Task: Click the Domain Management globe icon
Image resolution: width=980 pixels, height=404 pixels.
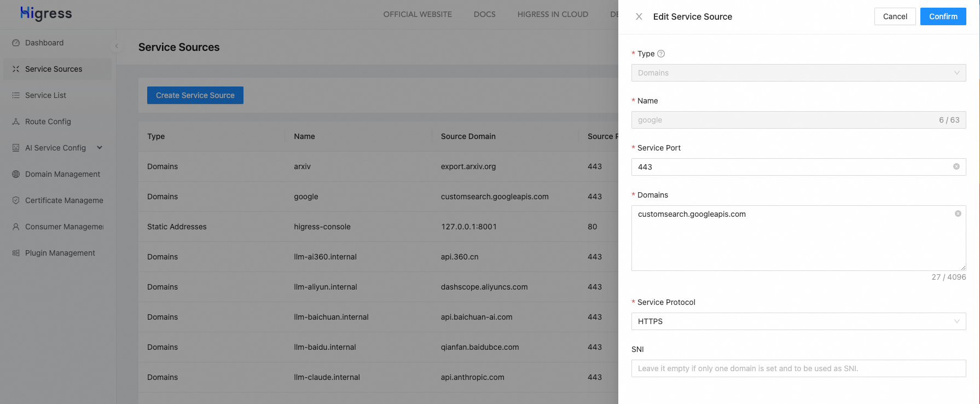Action: coord(16,174)
